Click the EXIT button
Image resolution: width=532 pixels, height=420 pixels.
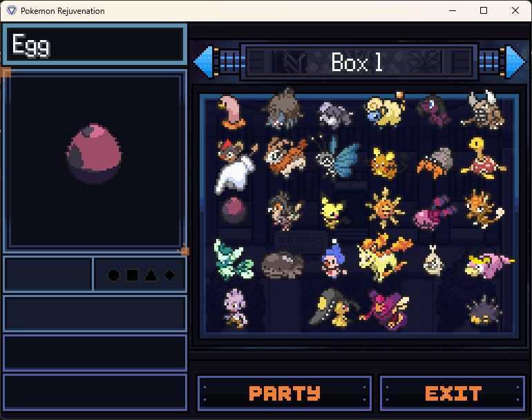tap(453, 393)
